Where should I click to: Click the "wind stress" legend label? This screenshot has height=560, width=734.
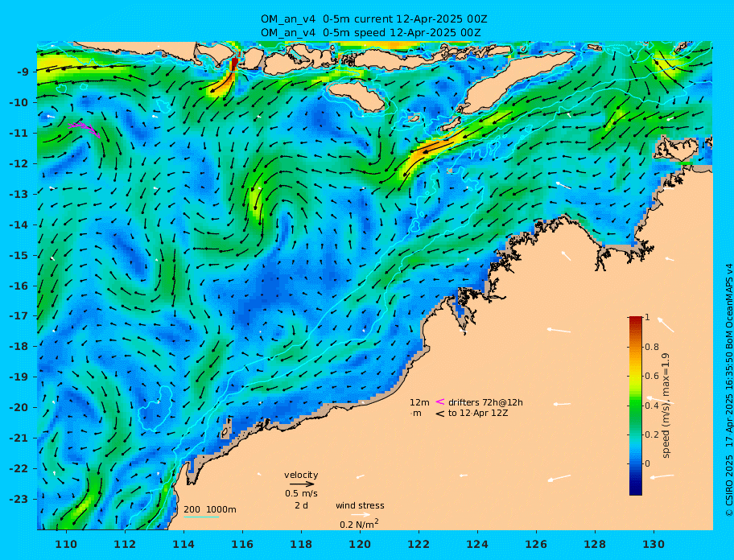point(360,505)
